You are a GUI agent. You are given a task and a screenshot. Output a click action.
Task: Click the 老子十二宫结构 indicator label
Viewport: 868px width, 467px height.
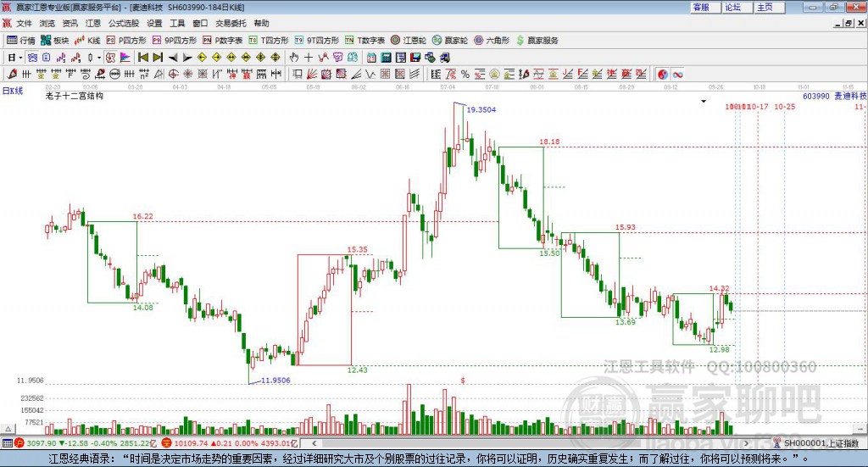point(75,96)
